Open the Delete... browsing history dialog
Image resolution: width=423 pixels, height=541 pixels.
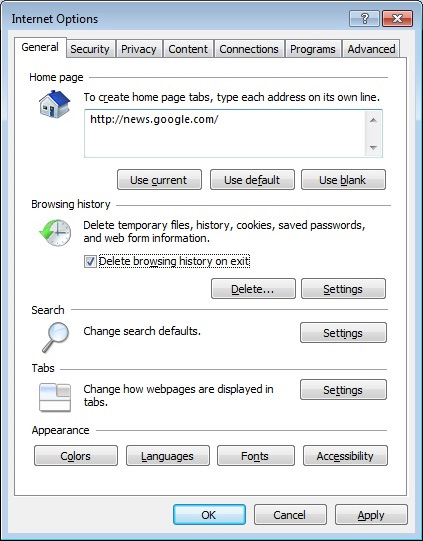(x=253, y=289)
